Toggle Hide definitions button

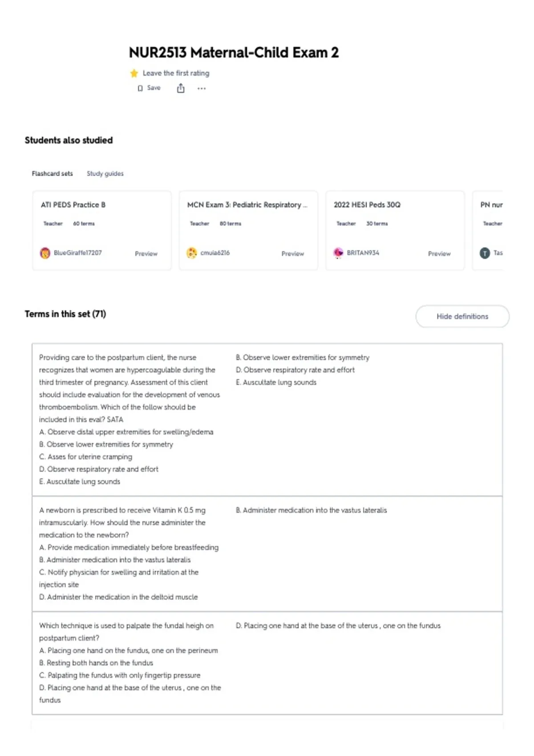pos(462,316)
